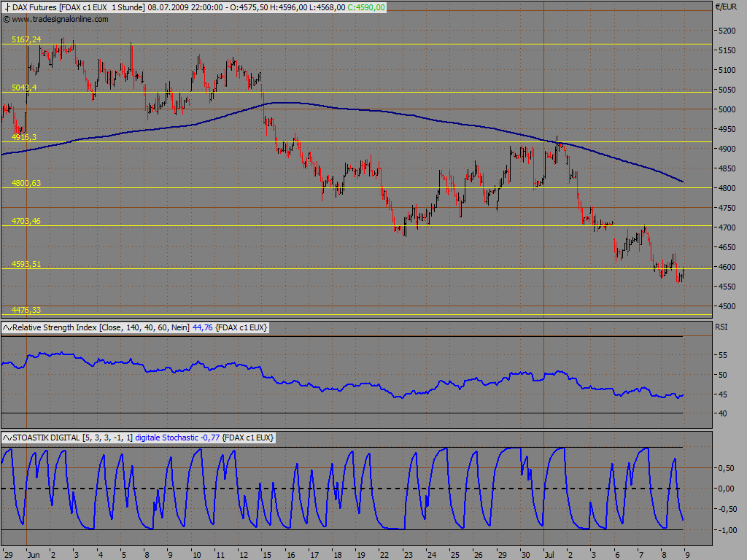Viewport: 747px width, 560px height.
Task: Select the yellow price level label 5167,24
Action: pos(26,39)
